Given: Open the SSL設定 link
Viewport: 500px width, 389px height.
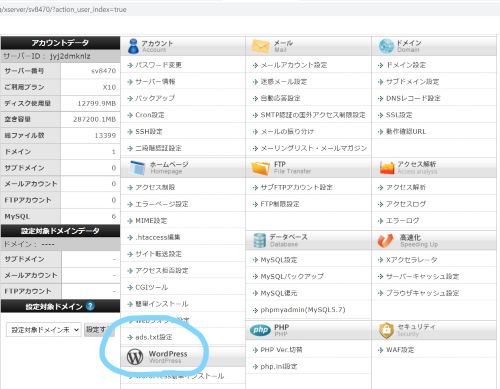Looking at the screenshot, I should pyautogui.click(x=399, y=115).
